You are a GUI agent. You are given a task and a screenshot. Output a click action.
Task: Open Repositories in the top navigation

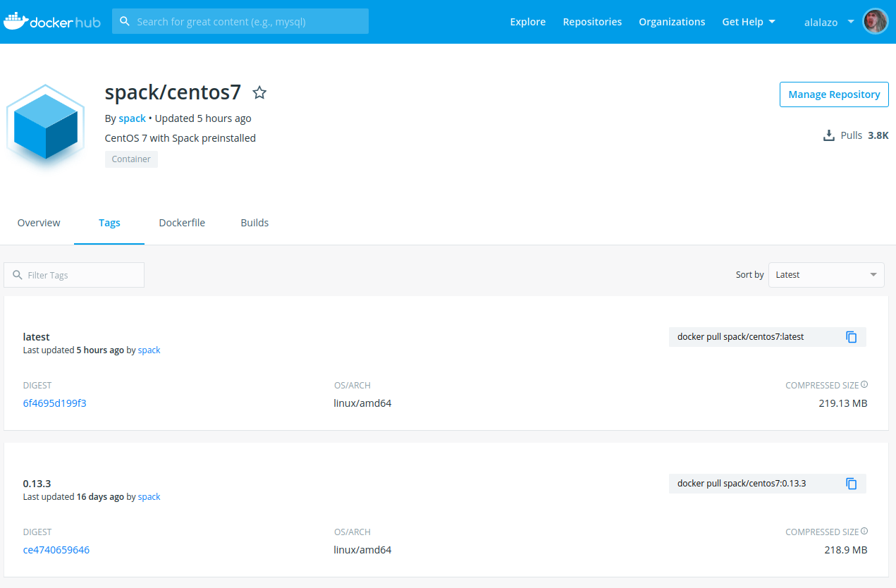[x=592, y=22]
